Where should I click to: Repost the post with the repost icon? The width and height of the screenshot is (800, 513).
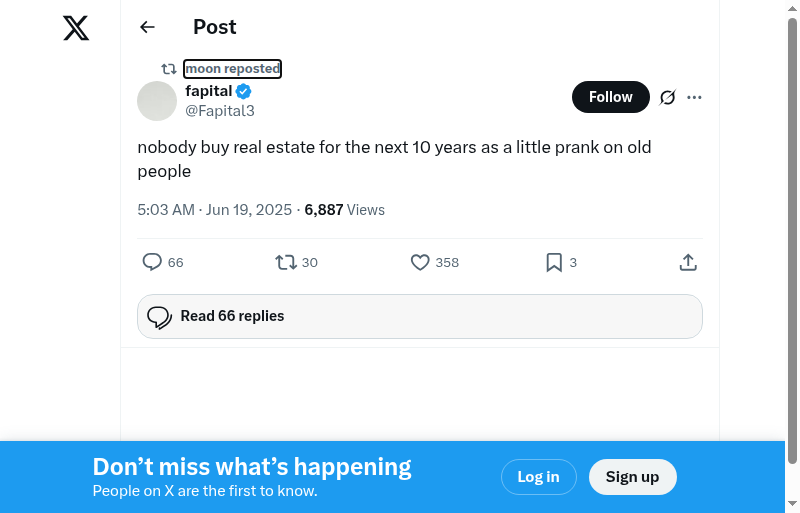tap(286, 262)
